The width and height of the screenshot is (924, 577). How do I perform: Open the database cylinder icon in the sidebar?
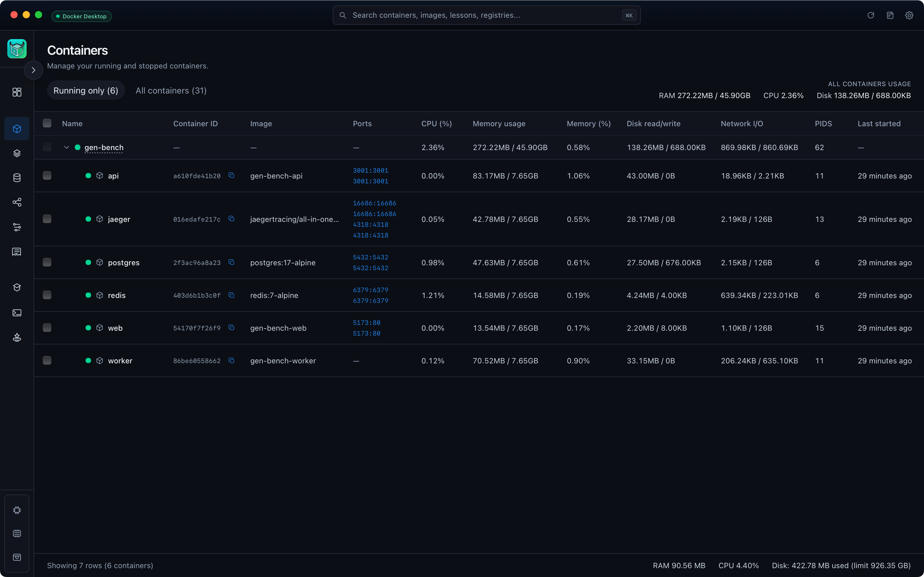tap(17, 178)
